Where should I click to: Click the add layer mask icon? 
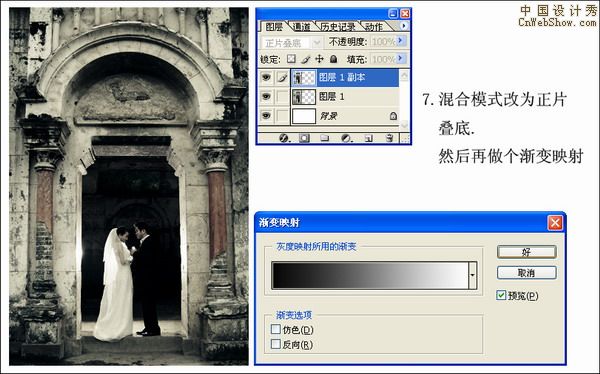click(304, 138)
